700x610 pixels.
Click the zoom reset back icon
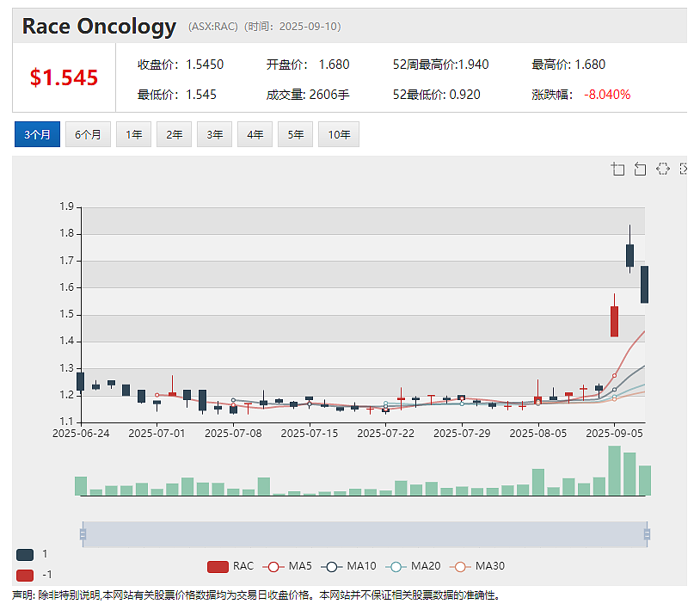click(640, 169)
